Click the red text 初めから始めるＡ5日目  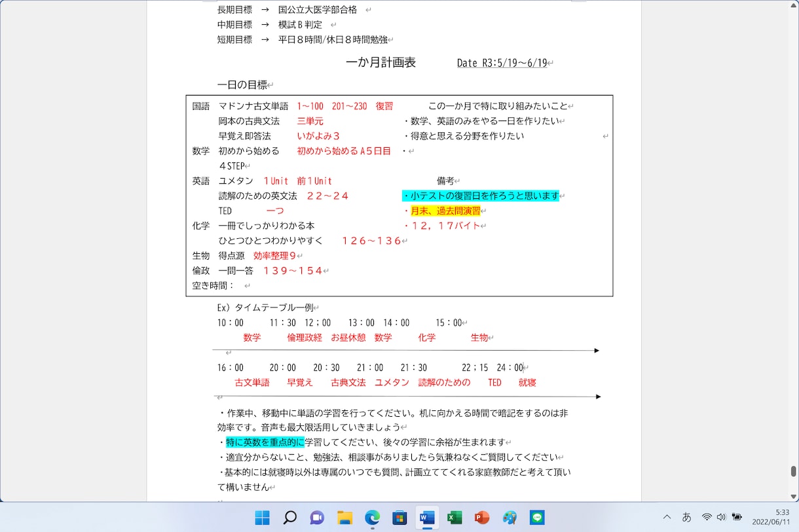344,151
